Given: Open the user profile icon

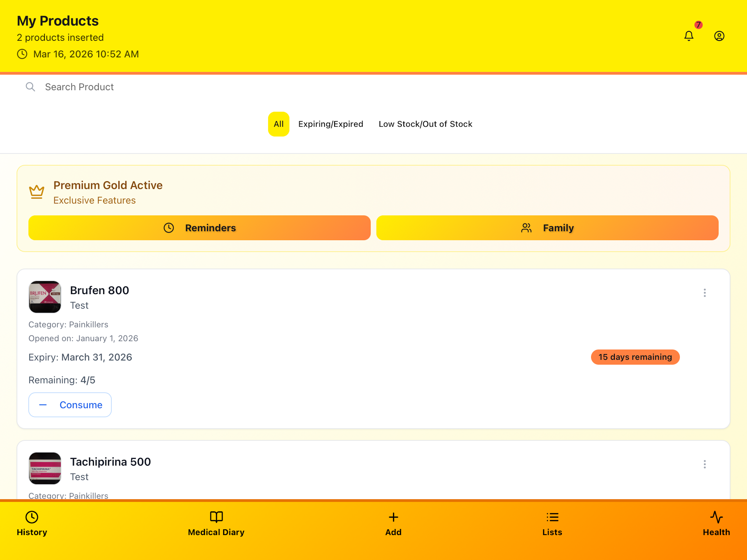Looking at the screenshot, I should coord(719,36).
